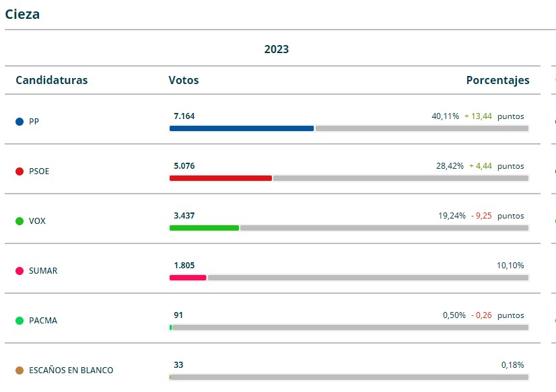
Task: Click the pink SUMAR party dot
Action: (20, 271)
